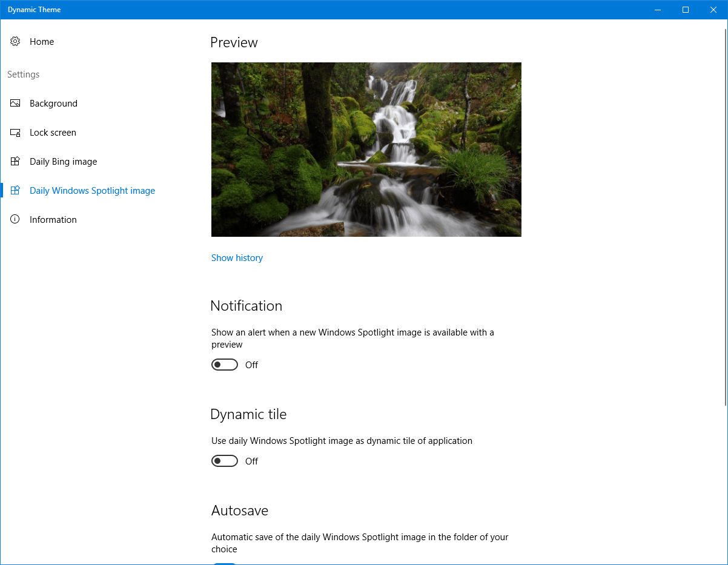The width and height of the screenshot is (728, 565).
Task: Click the icon beside Daily Bing image
Action: coord(15,162)
